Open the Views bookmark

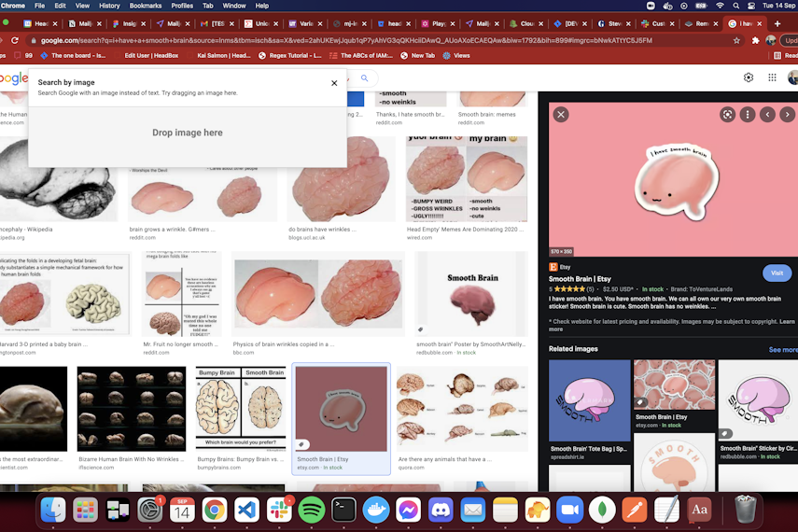[x=456, y=55]
